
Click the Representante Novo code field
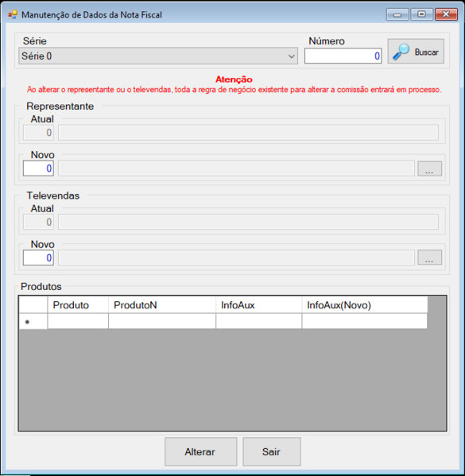[x=38, y=168]
